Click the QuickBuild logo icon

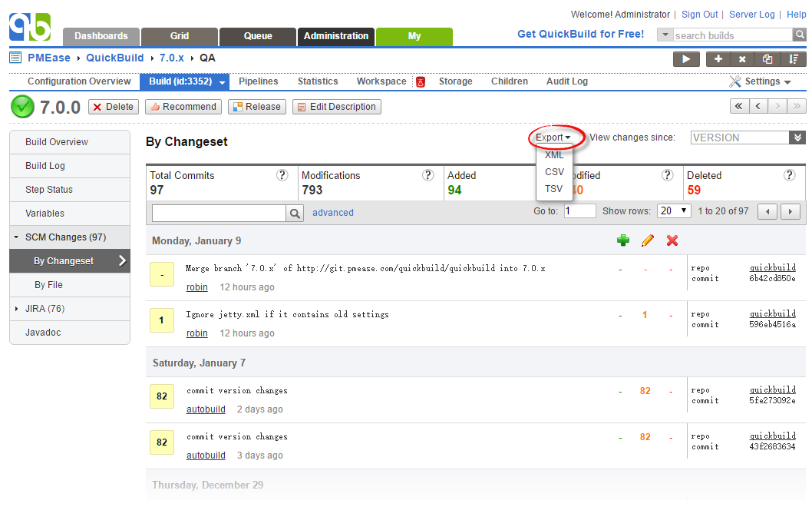click(x=30, y=26)
